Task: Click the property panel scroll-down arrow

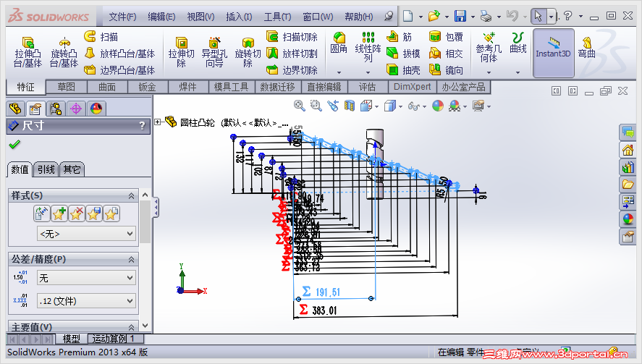Action: pos(145,326)
